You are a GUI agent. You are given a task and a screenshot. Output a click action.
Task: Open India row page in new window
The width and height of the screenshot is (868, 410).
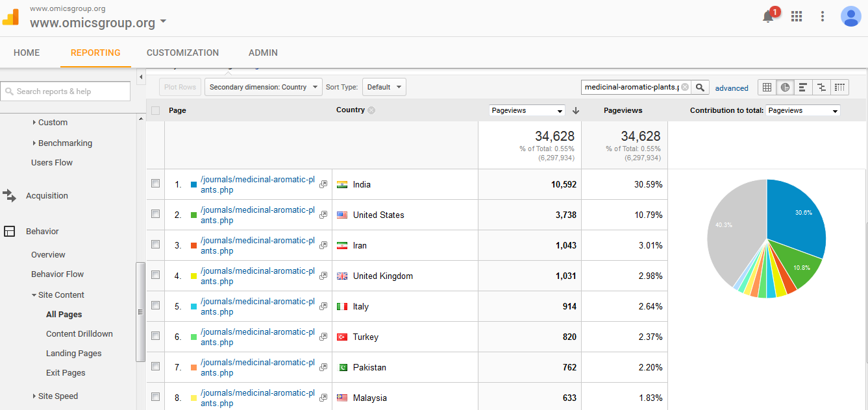[323, 184]
